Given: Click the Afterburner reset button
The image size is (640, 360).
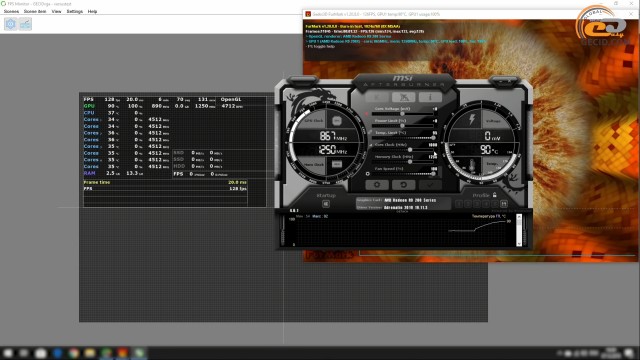Looking at the screenshot, I should coord(403,185).
